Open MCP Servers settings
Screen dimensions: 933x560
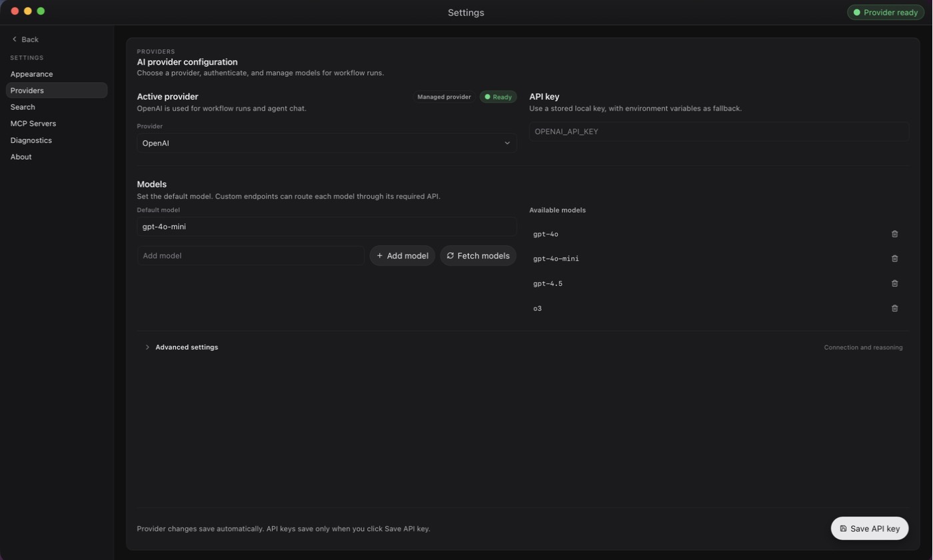[57, 124]
